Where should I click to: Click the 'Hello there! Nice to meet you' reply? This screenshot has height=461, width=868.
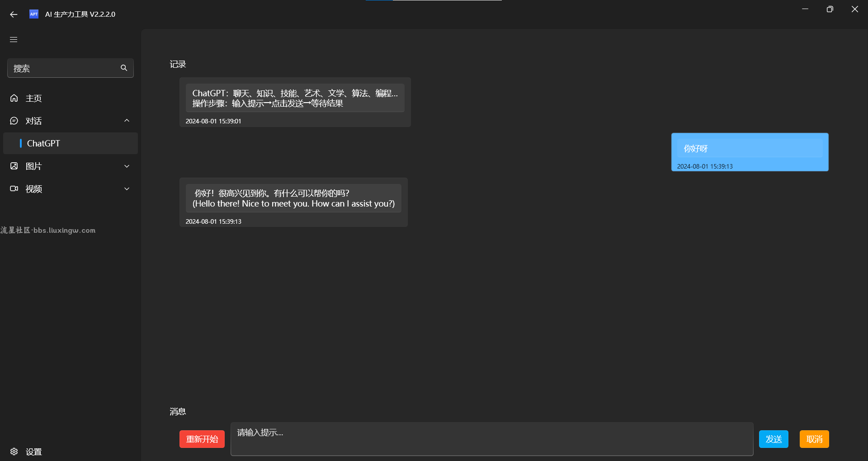point(293,198)
